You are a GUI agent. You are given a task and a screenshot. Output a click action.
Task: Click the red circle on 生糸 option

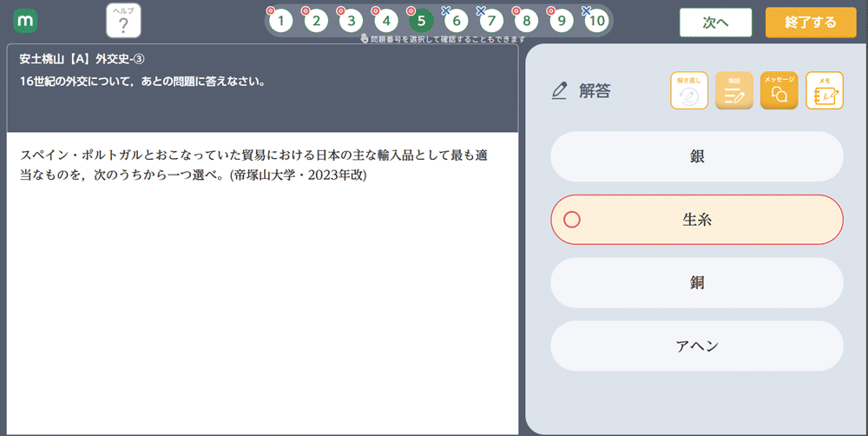click(572, 220)
